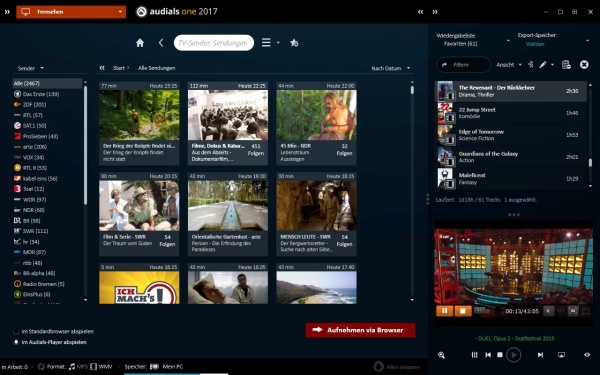The width and height of the screenshot is (600, 375).
Task: Expand the left navigation double arrows
Action: tap(7, 12)
